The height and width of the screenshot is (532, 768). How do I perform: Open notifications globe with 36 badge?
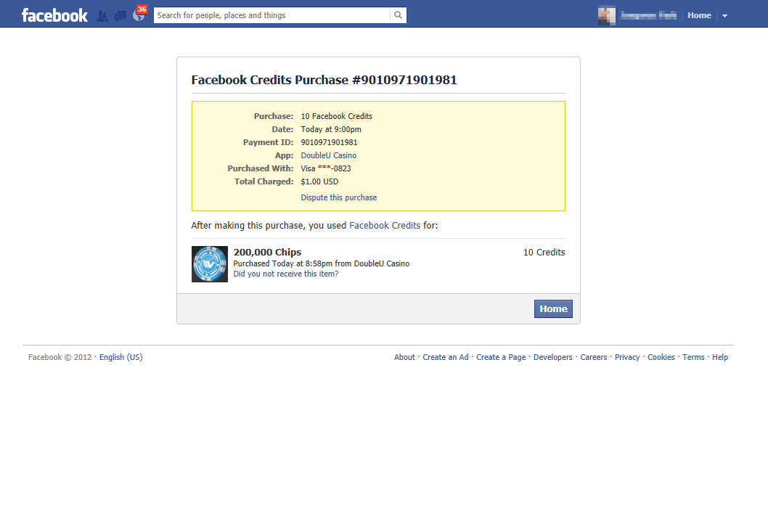tap(139, 15)
